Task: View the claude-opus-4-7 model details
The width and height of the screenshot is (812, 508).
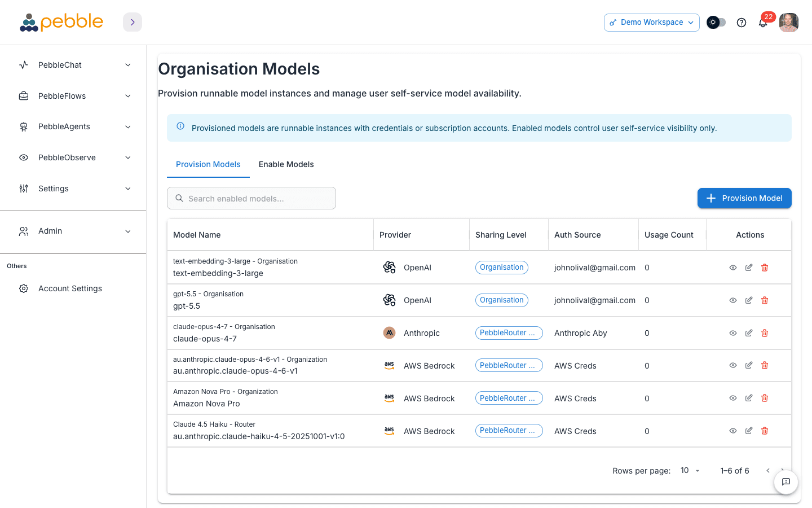Action: point(733,333)
